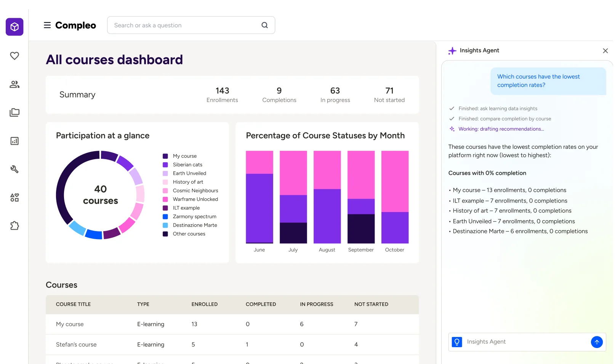Viewport: 615px width, 364px height.
Task: Click 'Destinazione Marte – 6 enrollments' bullet
Action: point(520,231)
